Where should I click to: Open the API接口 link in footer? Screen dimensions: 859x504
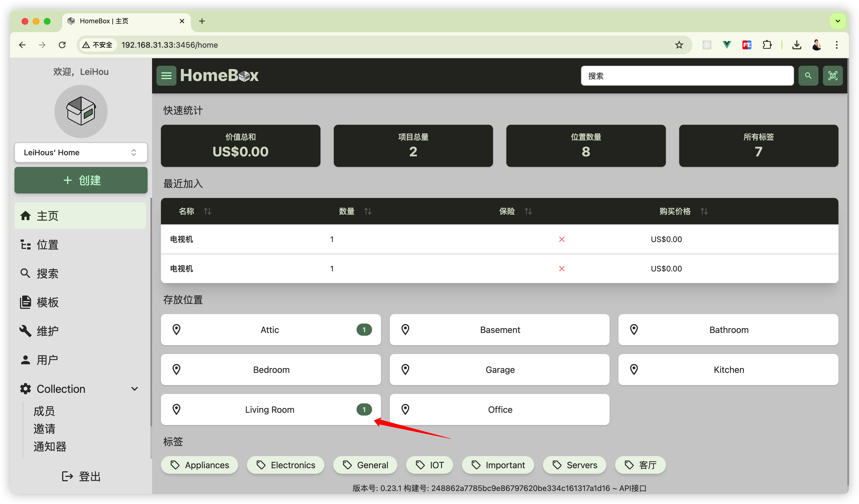[x=632, y=488]
